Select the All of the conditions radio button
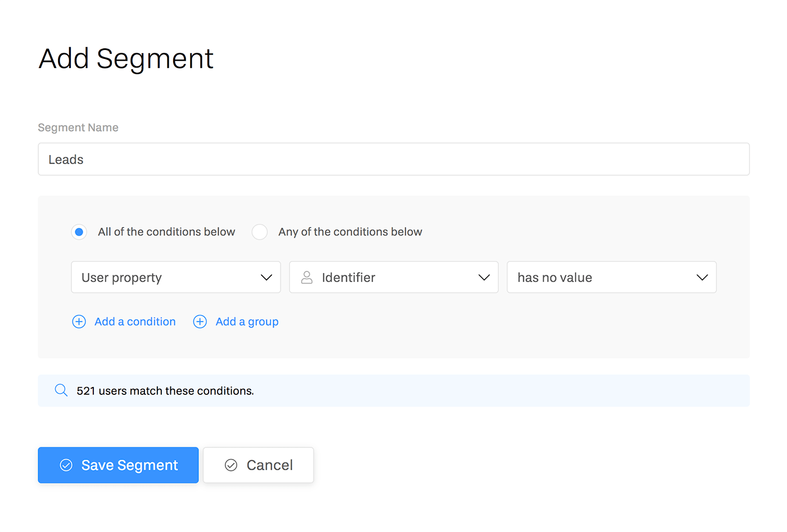 click(x=79, y=232)
